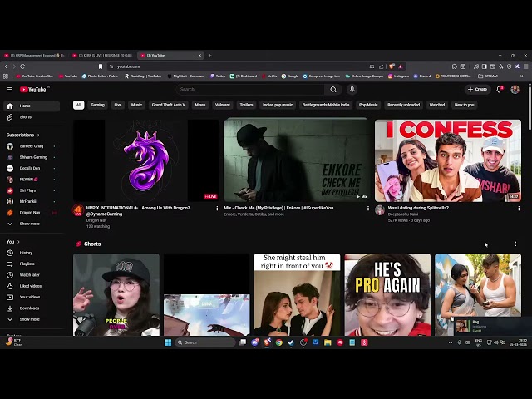Image resolution: width=532 pixels, height=399 pixels.
Task: Start voice search with microphone icon
Action: [352, 90]
